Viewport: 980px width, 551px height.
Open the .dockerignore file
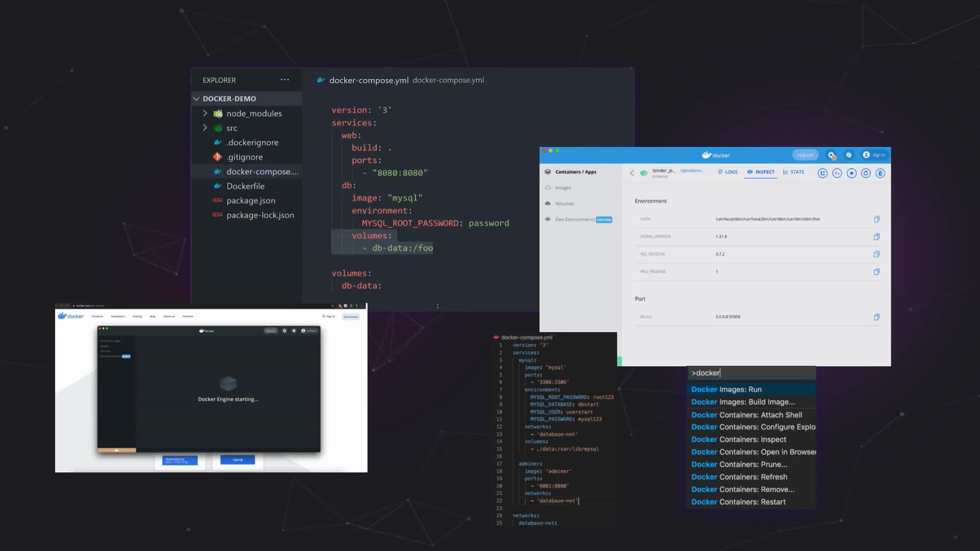click(x=252, y=142)
